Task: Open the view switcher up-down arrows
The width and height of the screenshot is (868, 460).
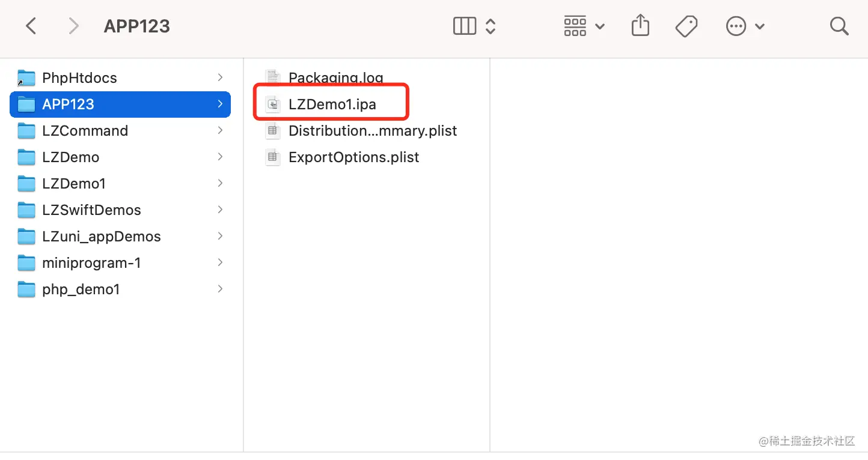Action: click(x=491, y=26)
